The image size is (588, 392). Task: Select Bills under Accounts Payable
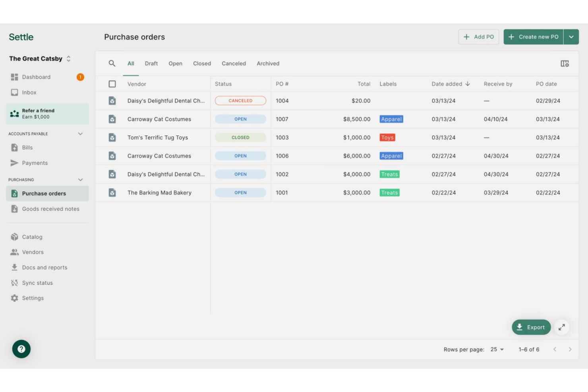(x=28, y=147)
